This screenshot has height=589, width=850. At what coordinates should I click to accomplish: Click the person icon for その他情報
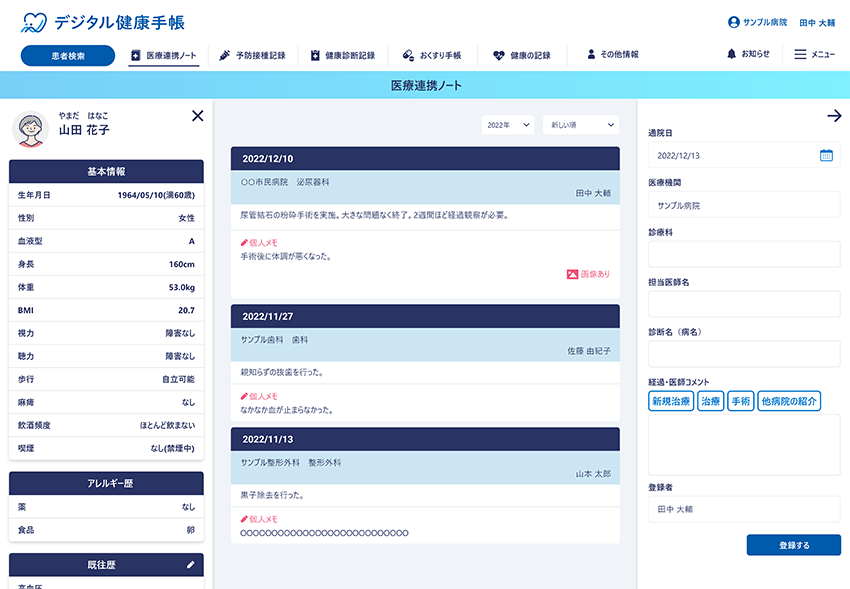(x=591, y=54)
